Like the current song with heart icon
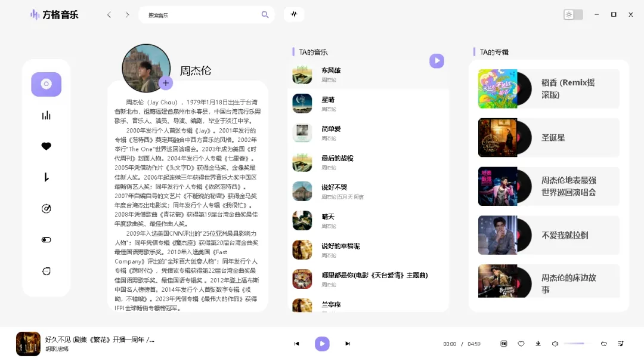The image size is (644, 361). tap(521, 344)
